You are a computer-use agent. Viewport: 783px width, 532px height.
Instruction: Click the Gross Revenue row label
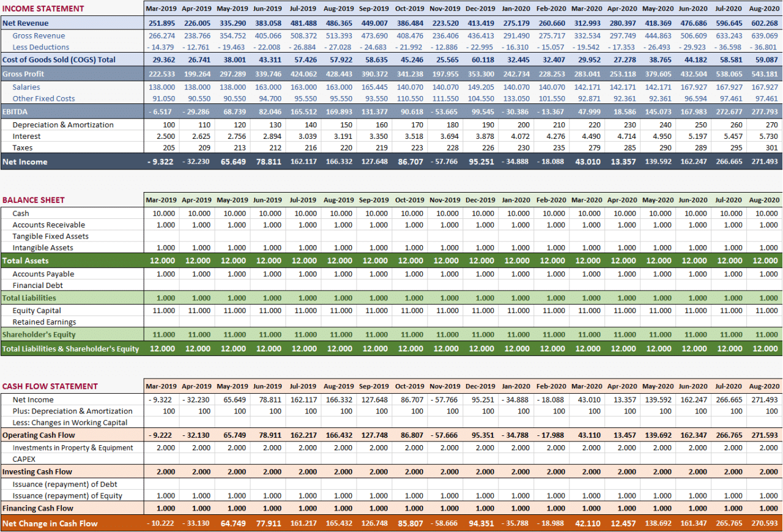[39, 36]
